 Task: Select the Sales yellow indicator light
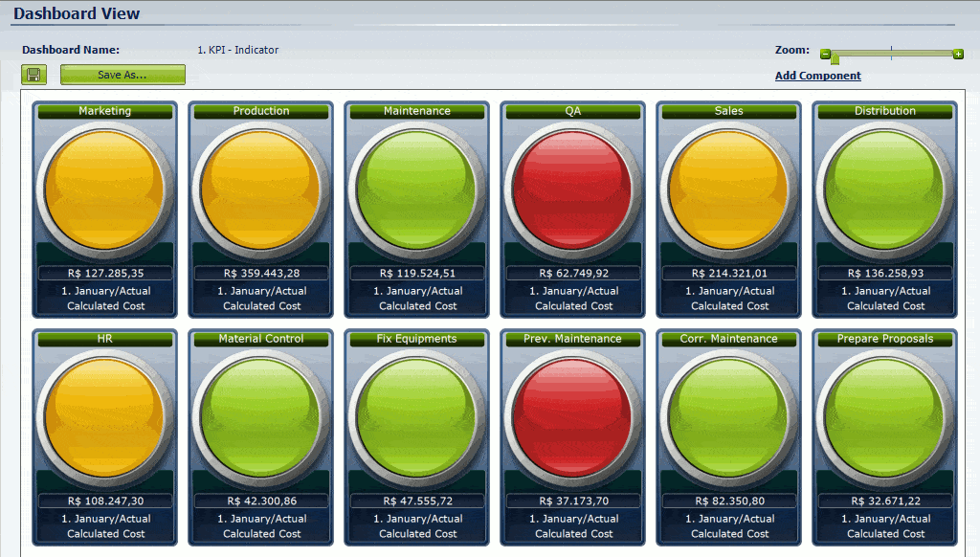728,190
